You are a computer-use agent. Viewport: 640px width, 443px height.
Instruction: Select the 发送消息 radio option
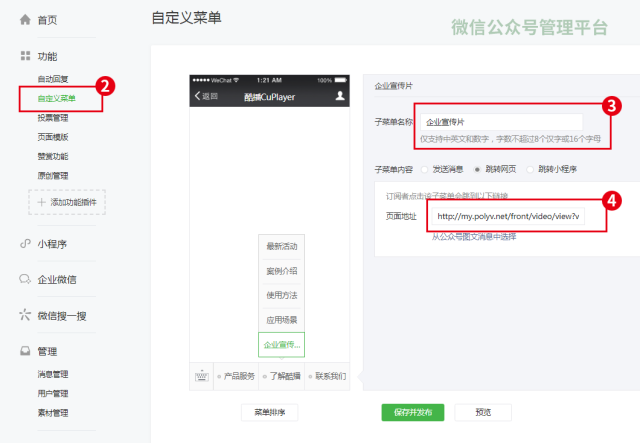426,169
